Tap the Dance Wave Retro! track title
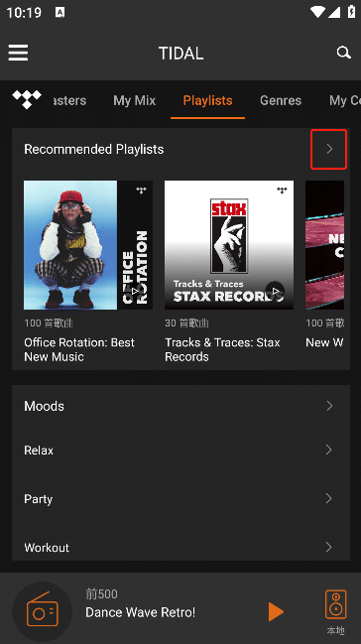 tap(141, 612)
